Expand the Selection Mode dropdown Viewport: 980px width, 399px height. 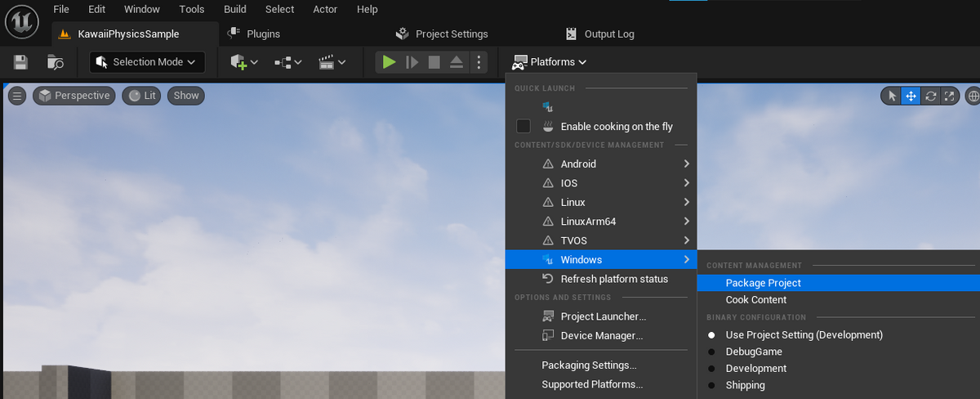point(147,62)
